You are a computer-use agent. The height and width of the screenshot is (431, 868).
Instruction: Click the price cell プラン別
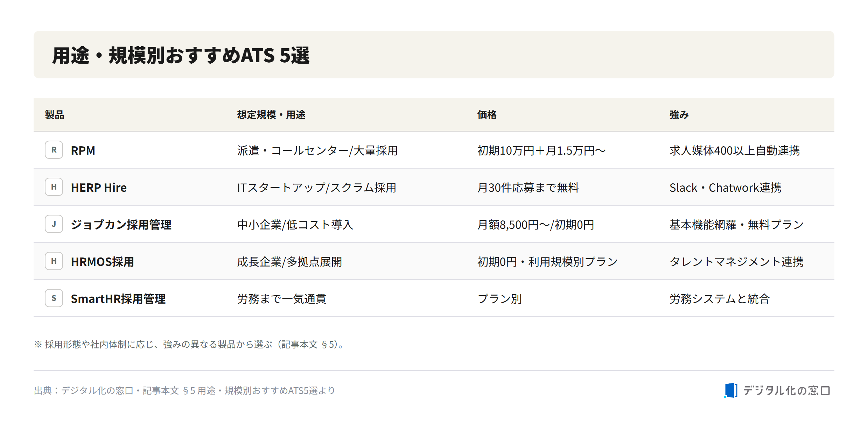coord(500,299)
